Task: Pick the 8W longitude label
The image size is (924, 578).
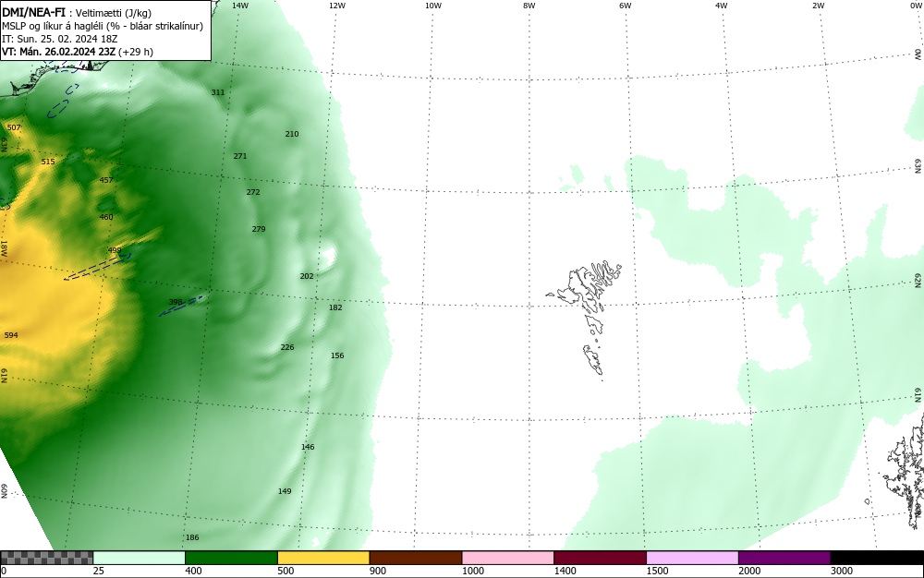Action: point(529,6)
